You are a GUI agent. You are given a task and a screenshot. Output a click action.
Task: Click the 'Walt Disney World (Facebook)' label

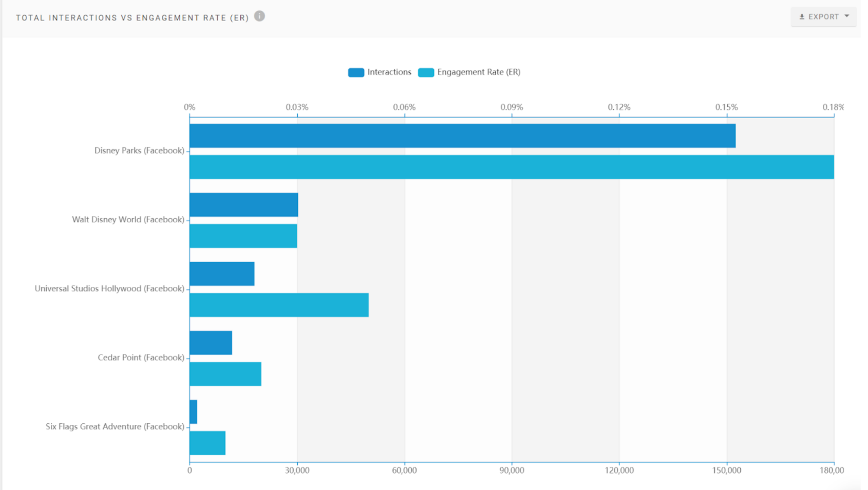128,220
